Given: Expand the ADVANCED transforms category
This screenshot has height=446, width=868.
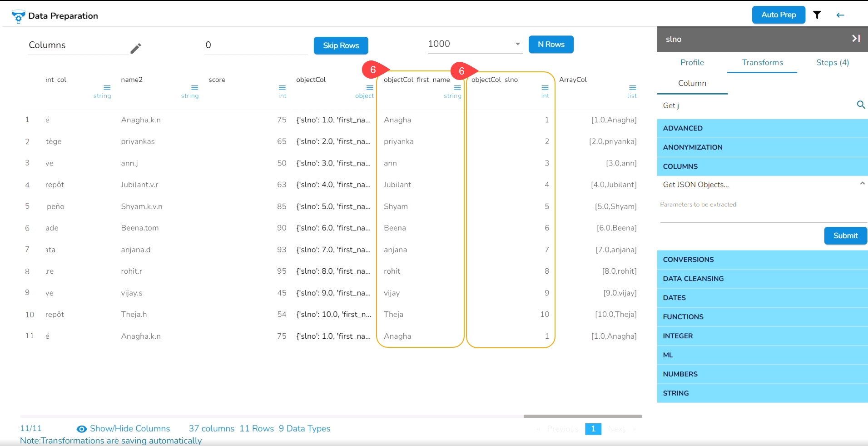Looking at the screenshot, I should coord(763,128).
